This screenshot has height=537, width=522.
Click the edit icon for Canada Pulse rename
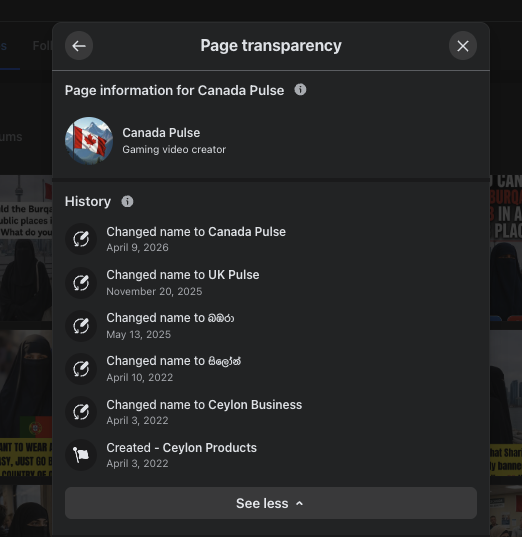81,239
